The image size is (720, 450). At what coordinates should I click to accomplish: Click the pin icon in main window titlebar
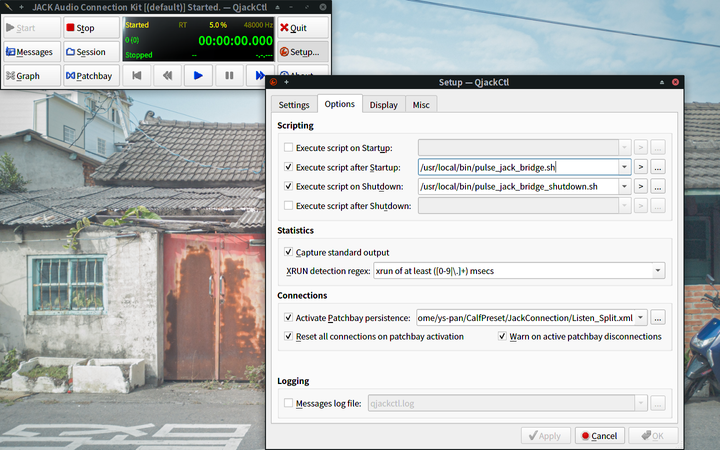21,7
